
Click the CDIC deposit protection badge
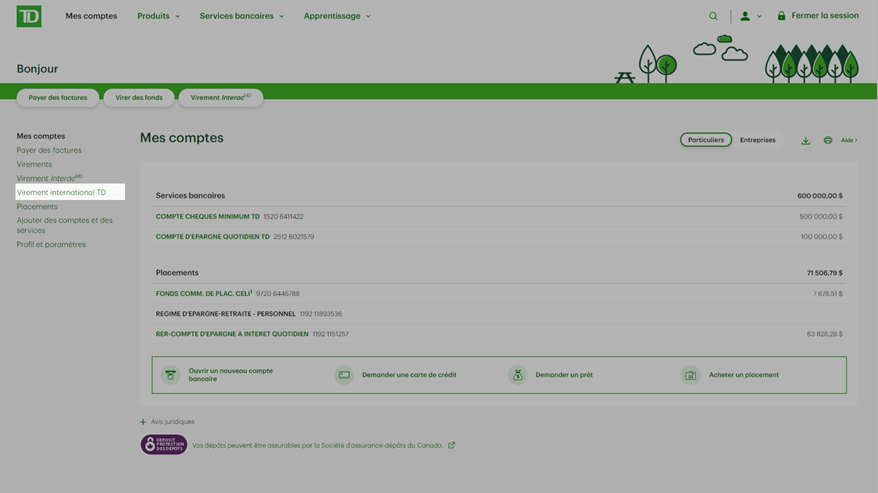(x=164, y=444)
